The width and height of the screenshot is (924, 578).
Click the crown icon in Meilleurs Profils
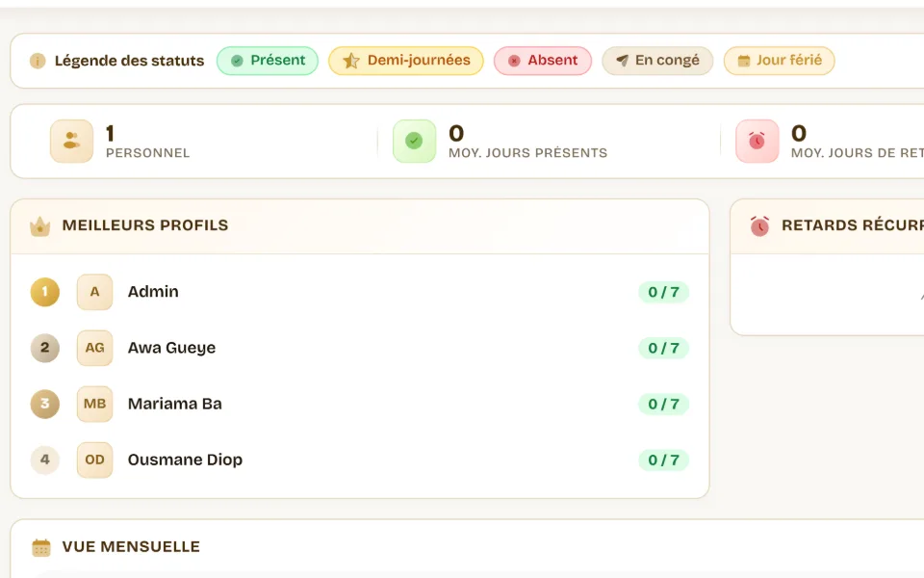(x=40, y=225)
